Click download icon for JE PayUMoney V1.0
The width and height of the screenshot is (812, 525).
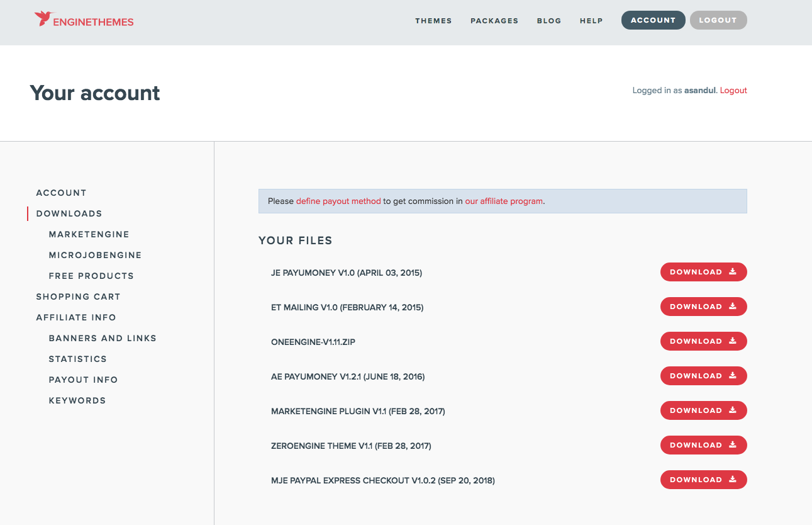click(x=733, y=272)
